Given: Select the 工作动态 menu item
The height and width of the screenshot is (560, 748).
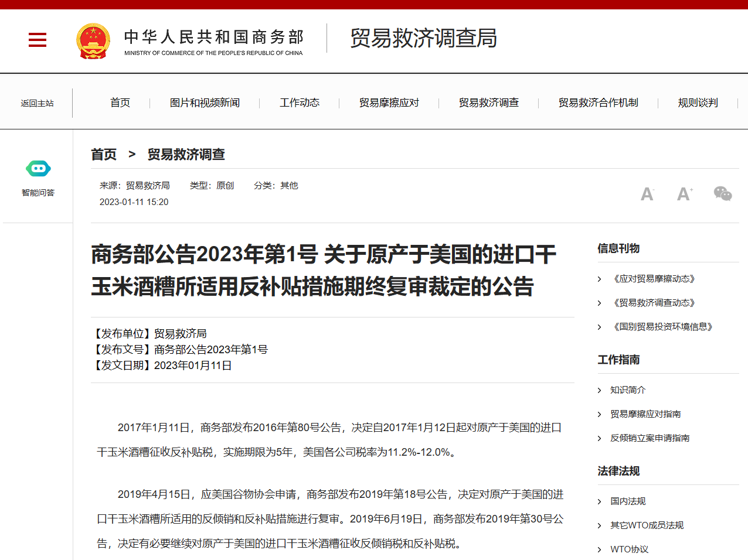Looking at the screenshot, I should click(300, 103).
